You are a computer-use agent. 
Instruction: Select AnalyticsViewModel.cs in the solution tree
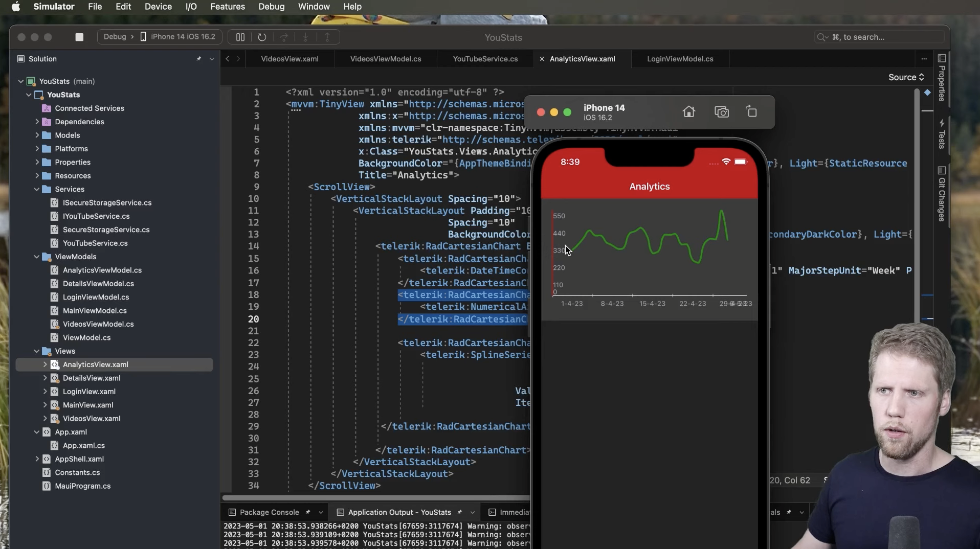pos(102,270)
